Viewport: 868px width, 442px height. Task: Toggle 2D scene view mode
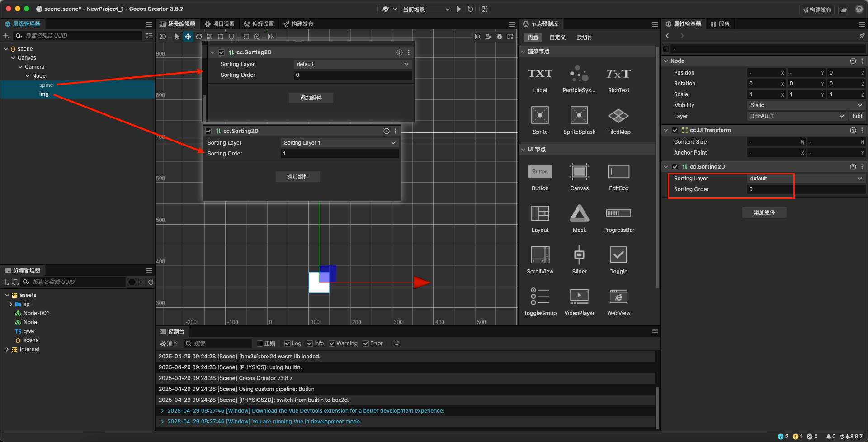click(x=163, y=37)
